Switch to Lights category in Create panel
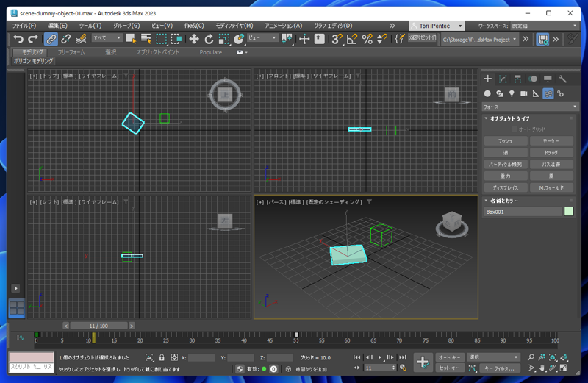 [512, 93]
